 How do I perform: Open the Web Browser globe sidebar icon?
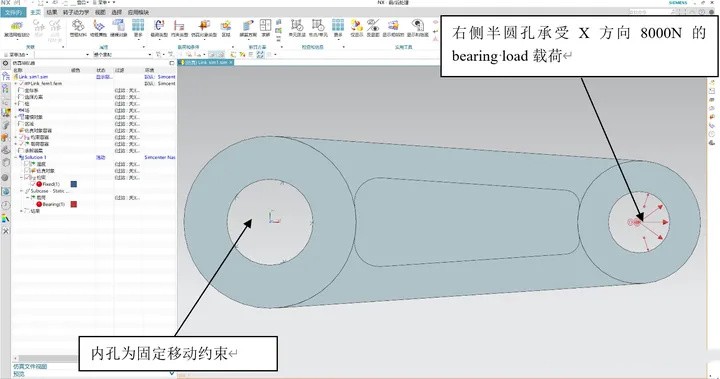(6, 192)
